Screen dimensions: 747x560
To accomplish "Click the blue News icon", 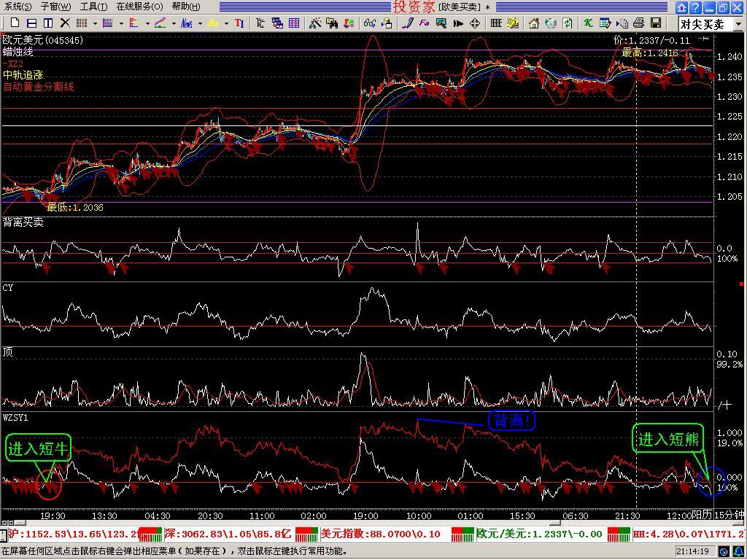I will click(186, 23).
